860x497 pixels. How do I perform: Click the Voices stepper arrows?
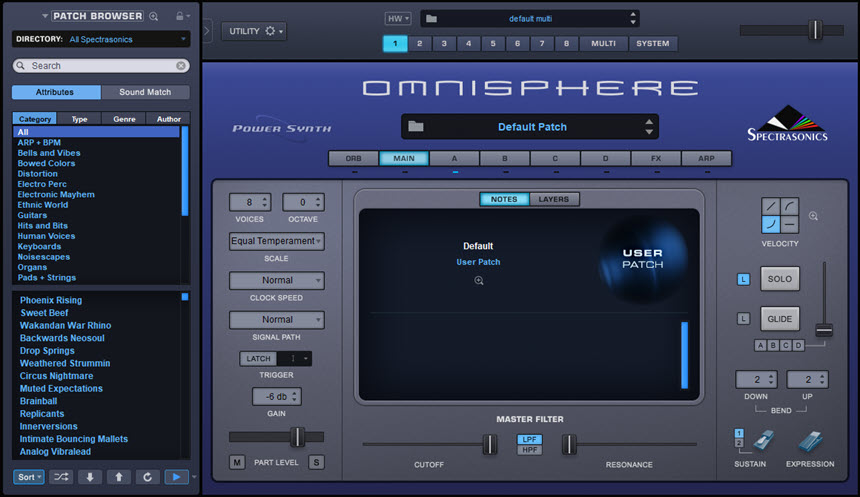pyautogui.click(x=265, y=202)
